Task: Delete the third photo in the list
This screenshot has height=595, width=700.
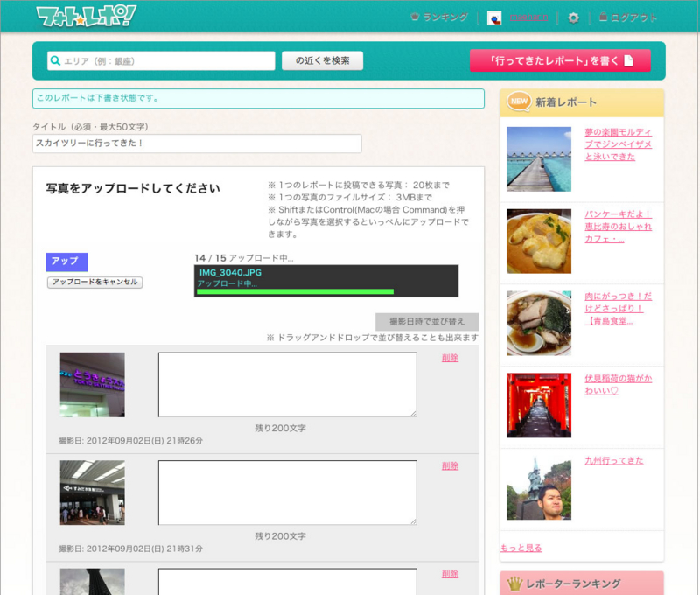Action: coord(450,574)
